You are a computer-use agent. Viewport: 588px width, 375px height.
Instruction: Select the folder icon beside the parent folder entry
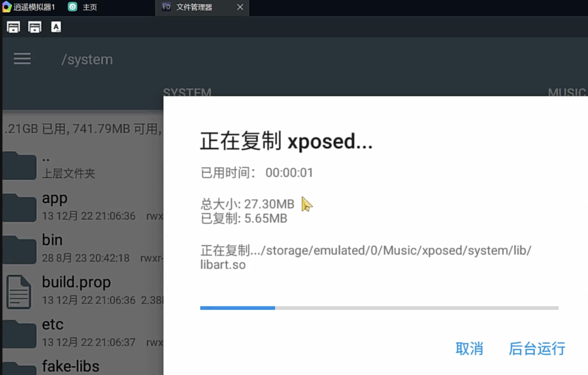pos(20,166)
